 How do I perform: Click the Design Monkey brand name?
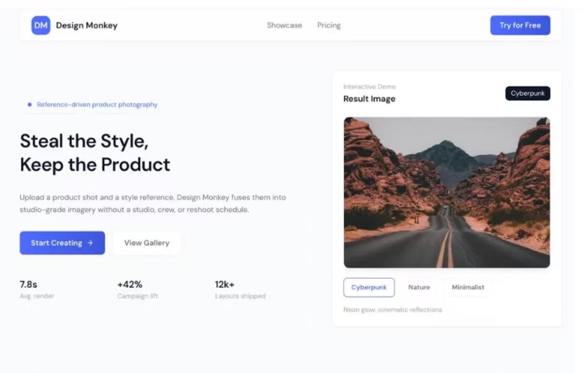pyautogui.click(x=86, y=25)
